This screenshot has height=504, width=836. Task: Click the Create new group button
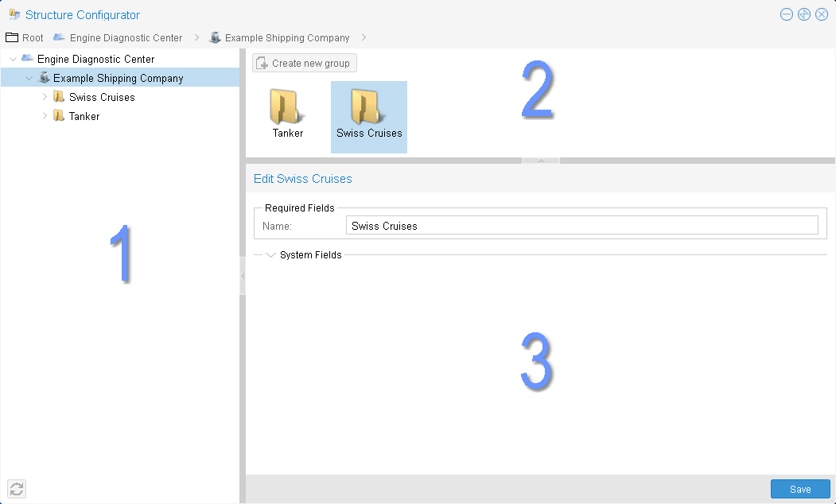point(305,63)
